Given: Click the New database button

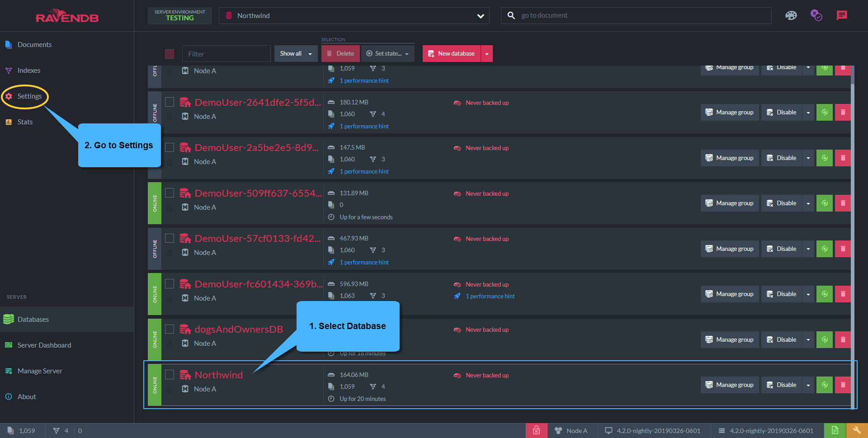Looking at the screenshot, I should coord(452,53).
